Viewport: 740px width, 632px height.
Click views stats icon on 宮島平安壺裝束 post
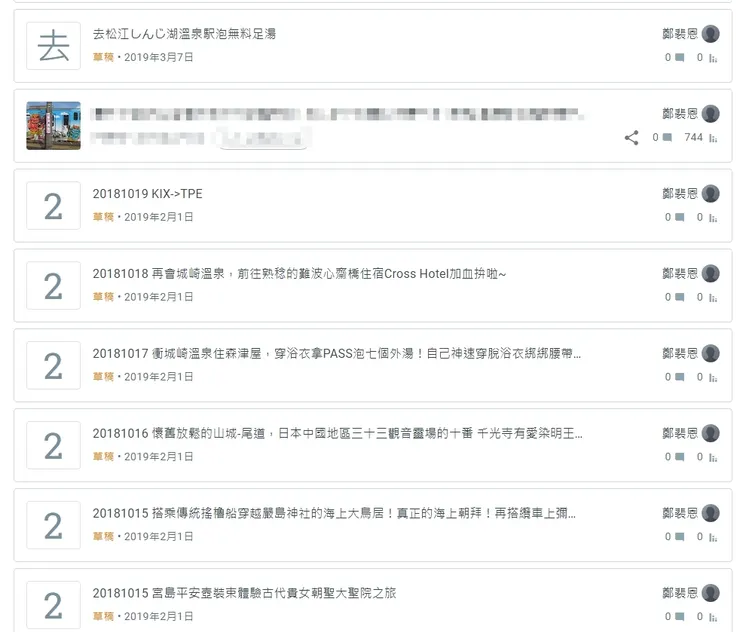pyautogui.click(x=713, y=616)
